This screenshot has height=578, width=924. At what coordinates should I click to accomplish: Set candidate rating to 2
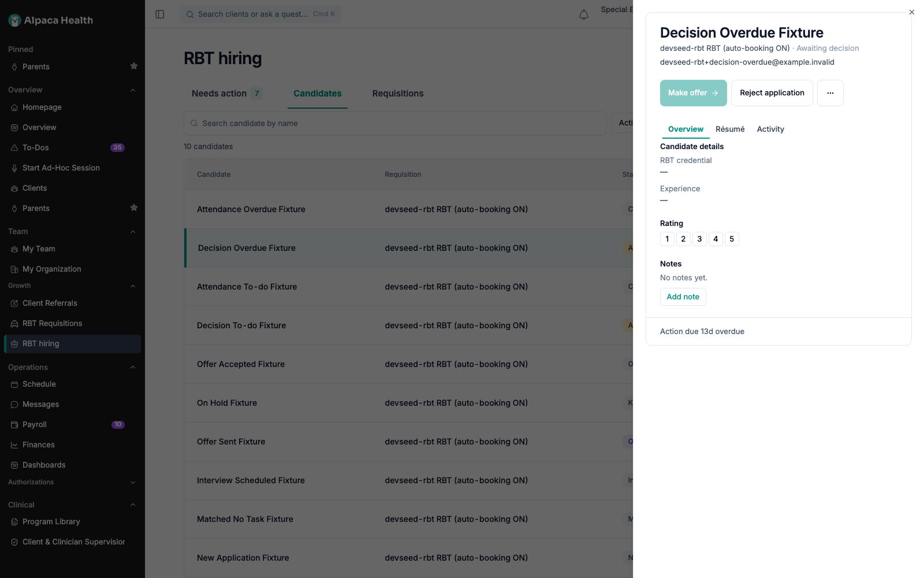click(x=683, y=239)
